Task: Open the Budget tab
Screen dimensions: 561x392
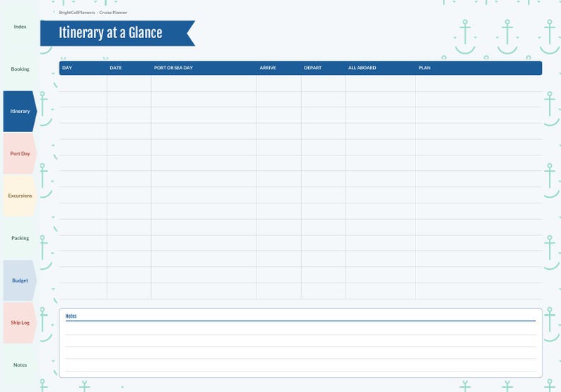Action: [x=20, y=280]
